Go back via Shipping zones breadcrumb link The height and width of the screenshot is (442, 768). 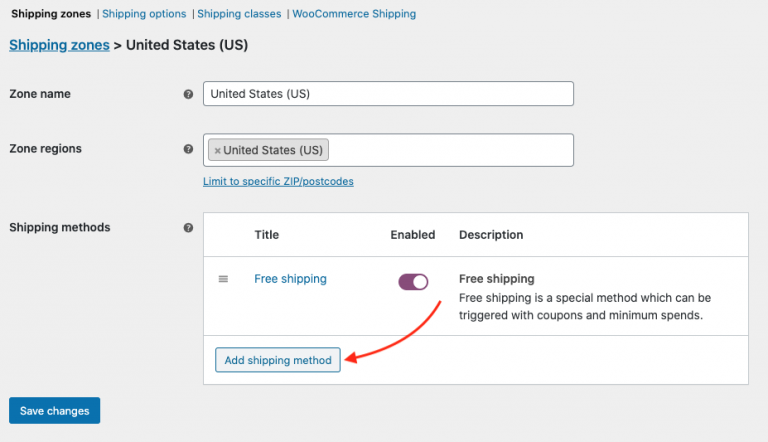[x=59, y=45]
